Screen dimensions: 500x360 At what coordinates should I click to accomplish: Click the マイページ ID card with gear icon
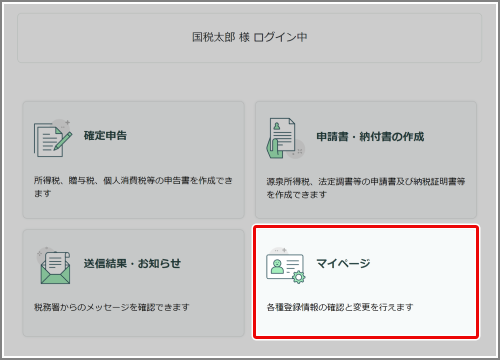[x=286, y=266]
